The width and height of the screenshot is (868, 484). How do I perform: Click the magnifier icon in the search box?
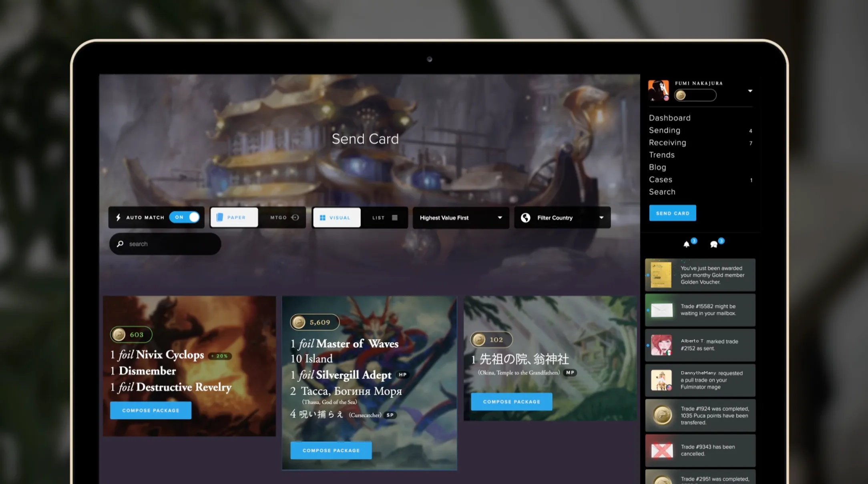tap(120, 244)
